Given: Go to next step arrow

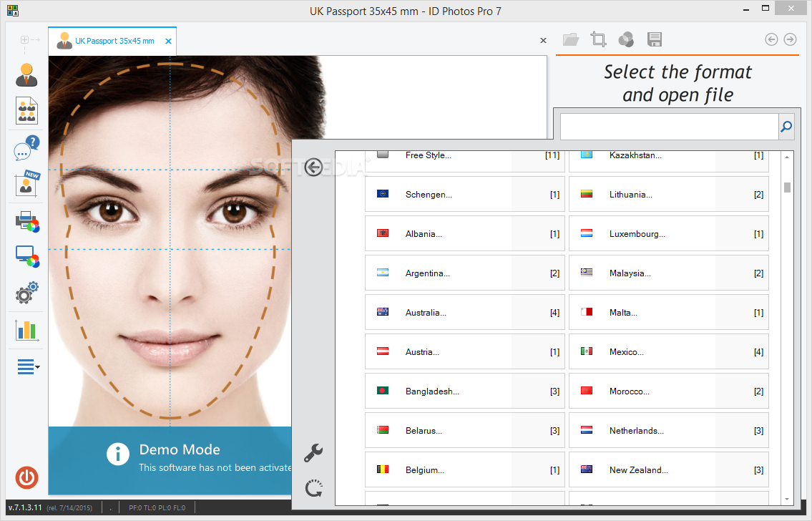Looking at the screenshot, I should pyautogui.click(x=790, y=39).
